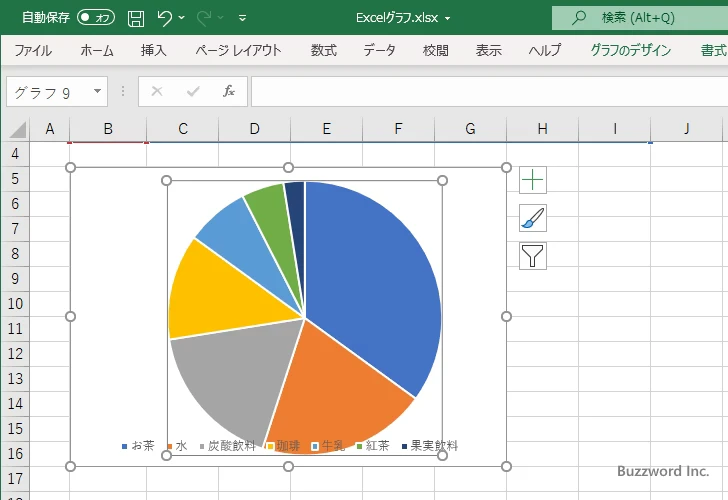Click the Undo arrow icon
728x500 pixels.
(x=164, y=18)
